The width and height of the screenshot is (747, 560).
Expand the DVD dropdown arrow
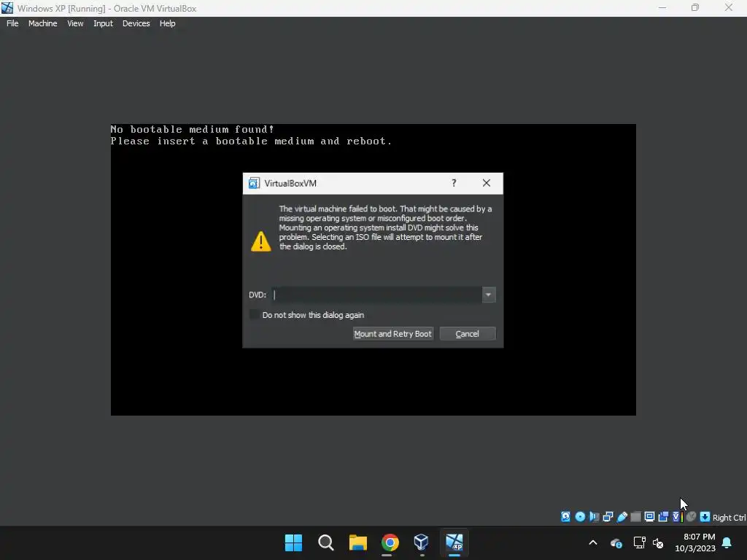point(488,295)
